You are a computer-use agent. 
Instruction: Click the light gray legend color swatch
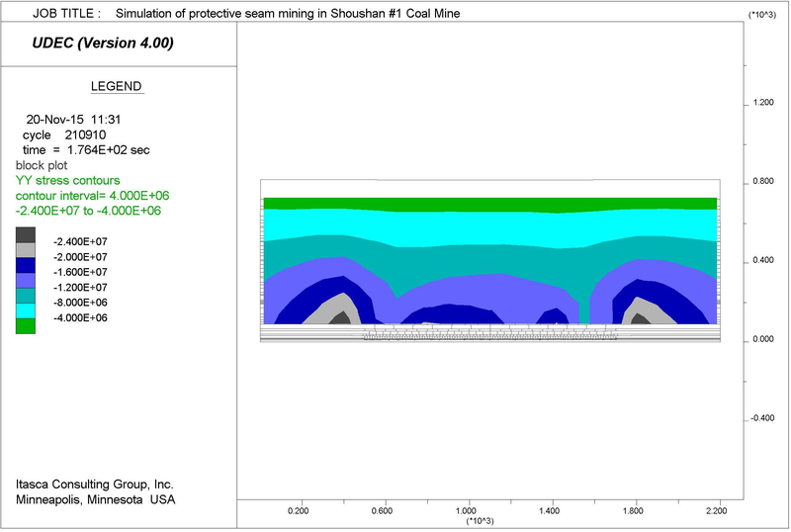(26, 250)
